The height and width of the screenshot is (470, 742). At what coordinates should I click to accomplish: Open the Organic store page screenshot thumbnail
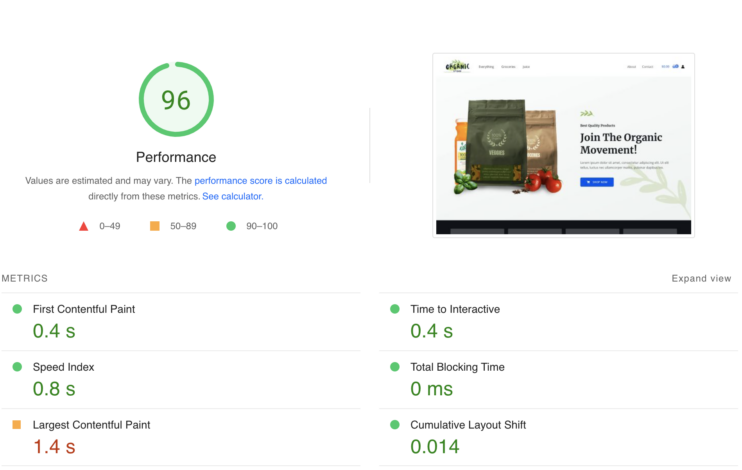pyautogui.click(x=564, y=145)
